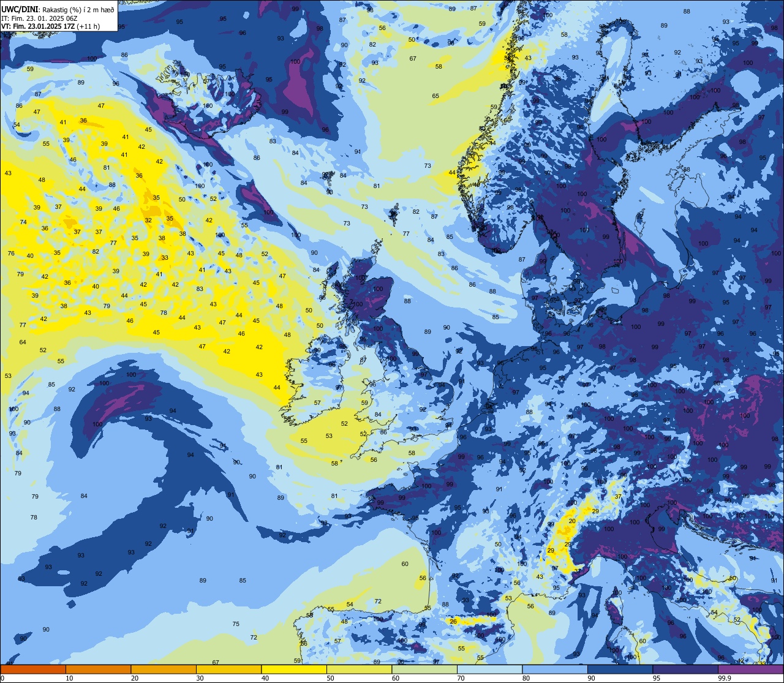Click the orange 10–20 legend swatch
The image size is (784, 683).
click(x=98, y=669)
